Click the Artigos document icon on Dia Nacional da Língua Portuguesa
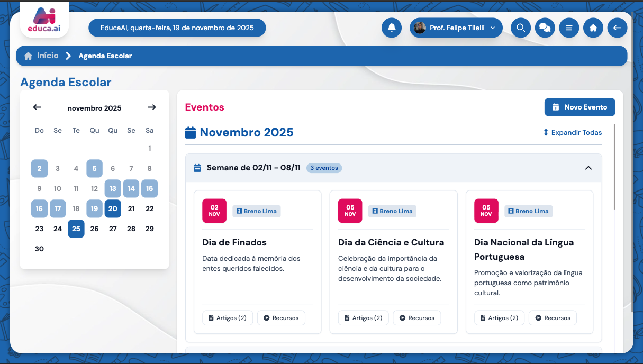The height and width of the screenshot is (364, 643). [482, 317]
